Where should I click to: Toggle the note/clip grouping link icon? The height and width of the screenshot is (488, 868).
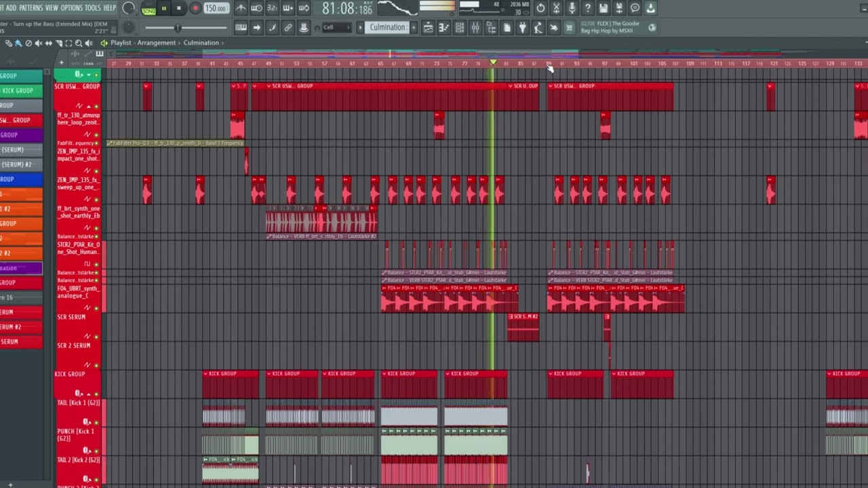[288, 27]
